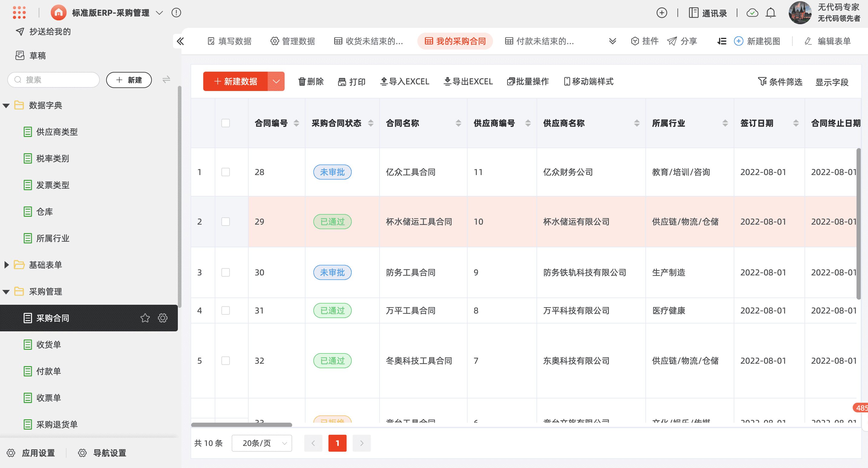868x468 pixels.
Task: Open the red app grid launcher icon
Action: [x=19, y=12]
